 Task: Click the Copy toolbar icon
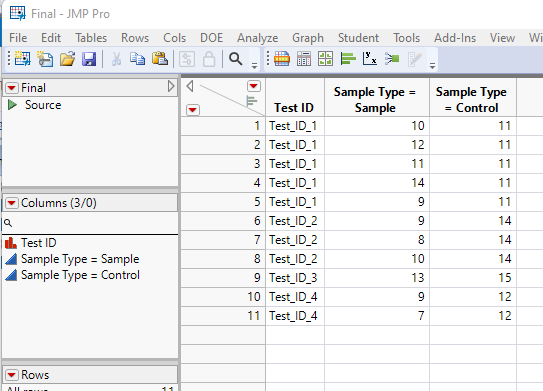pos(137,59)
